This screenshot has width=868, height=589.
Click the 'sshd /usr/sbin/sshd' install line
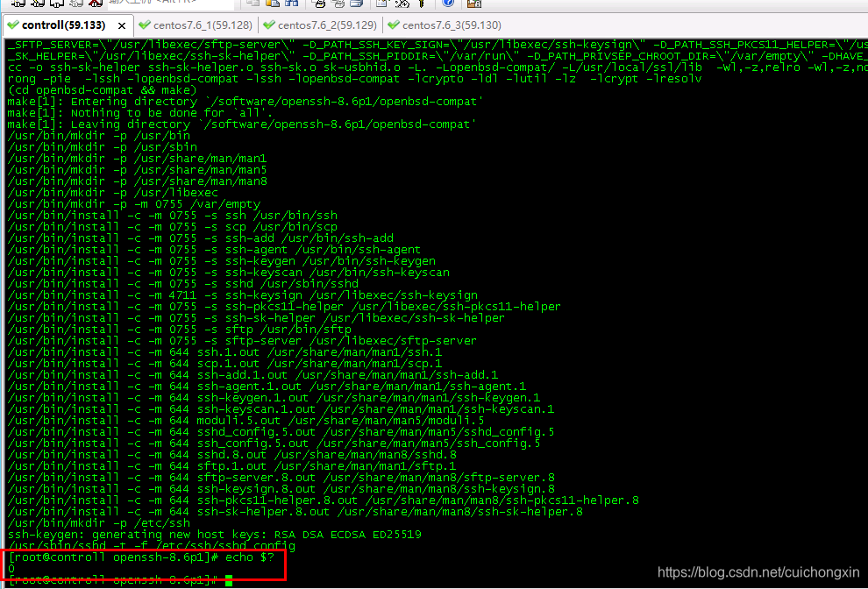pyautogui.click(x=182, y=284)
